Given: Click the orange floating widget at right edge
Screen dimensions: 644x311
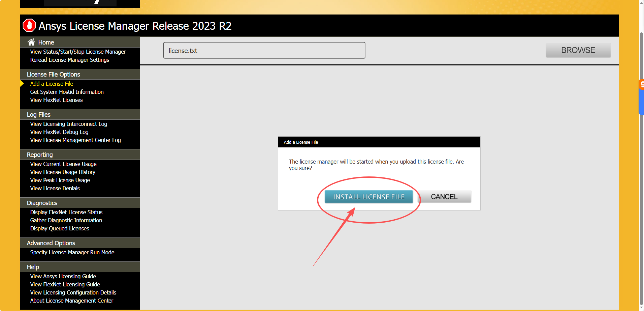Looking at the screenshot, I should [x=641, y=84].
